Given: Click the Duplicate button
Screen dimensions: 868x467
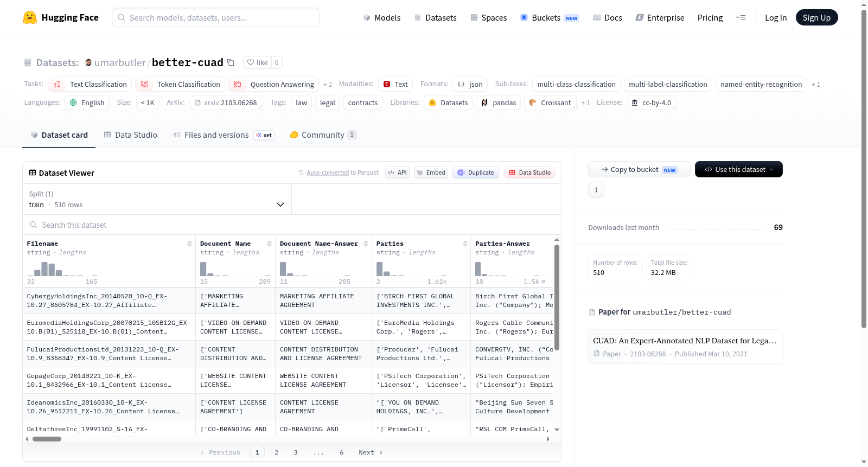Looking at the screenshot, I should pos(476,172).
